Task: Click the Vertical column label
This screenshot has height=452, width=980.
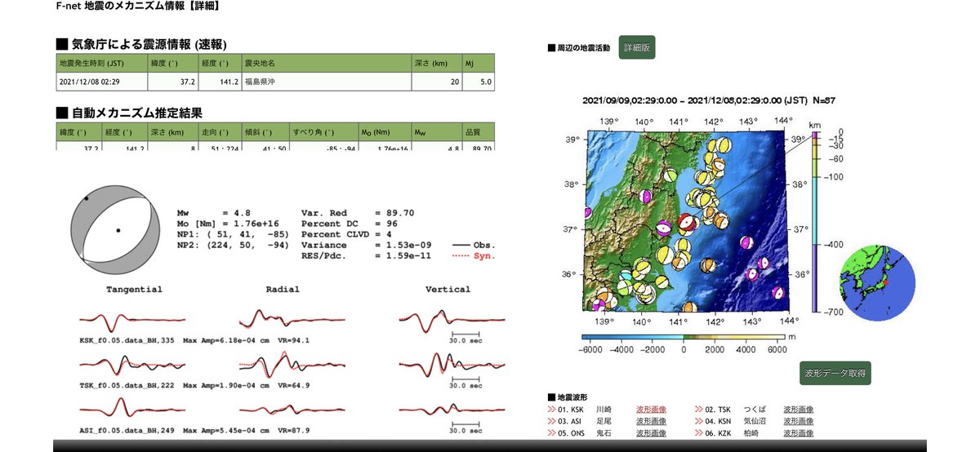Action: click(448, 289)
